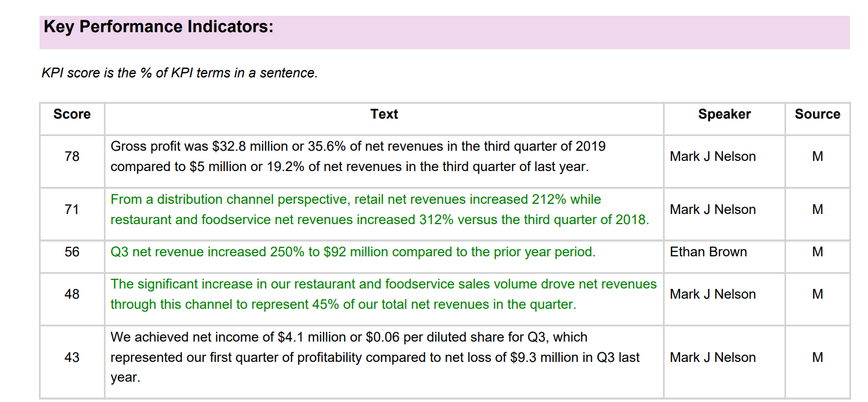The height and width of the screenshot is (402, 868).
Task: Select the Source column header
Action: tap(817, 114)
